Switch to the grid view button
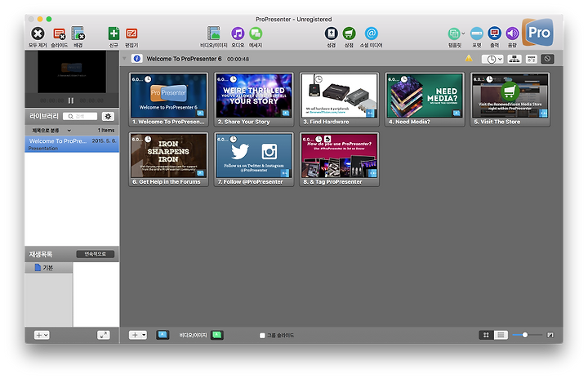The image size is (588, 379). click(x=486, y=335)
